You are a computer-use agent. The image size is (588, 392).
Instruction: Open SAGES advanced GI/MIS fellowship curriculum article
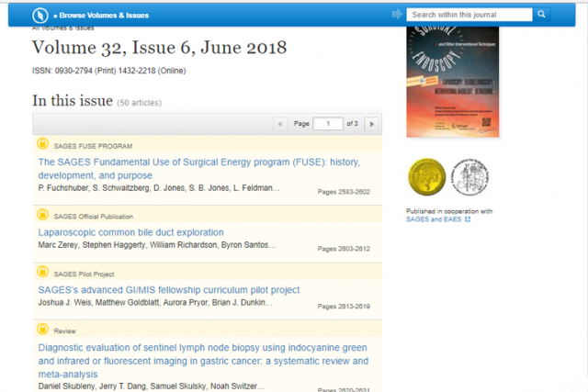tap(169, 290)
